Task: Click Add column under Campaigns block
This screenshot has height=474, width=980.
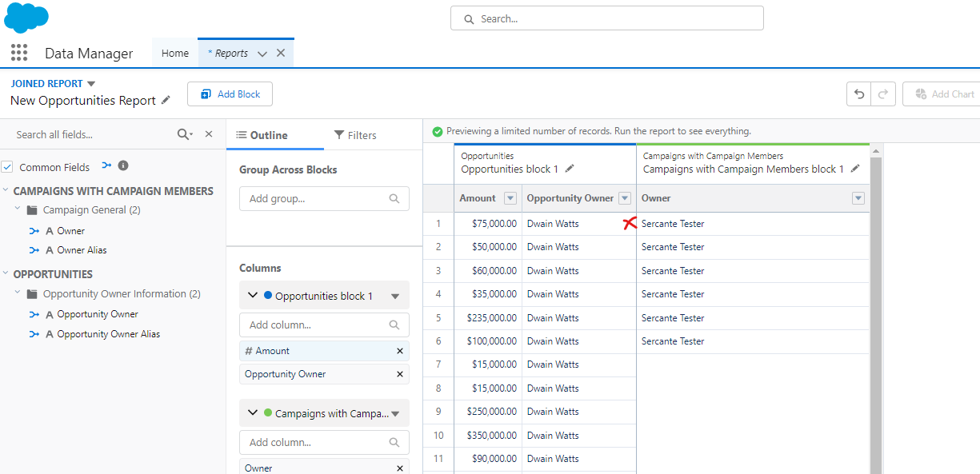Action: pyautogui.click(x=324, y=442)
